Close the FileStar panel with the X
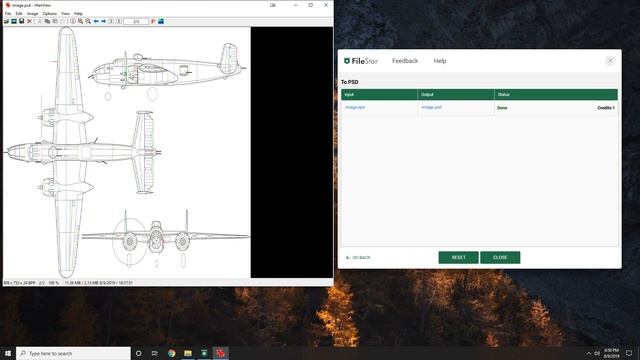The width and height of the screenshot is (640, 360). tap(610, 61)
